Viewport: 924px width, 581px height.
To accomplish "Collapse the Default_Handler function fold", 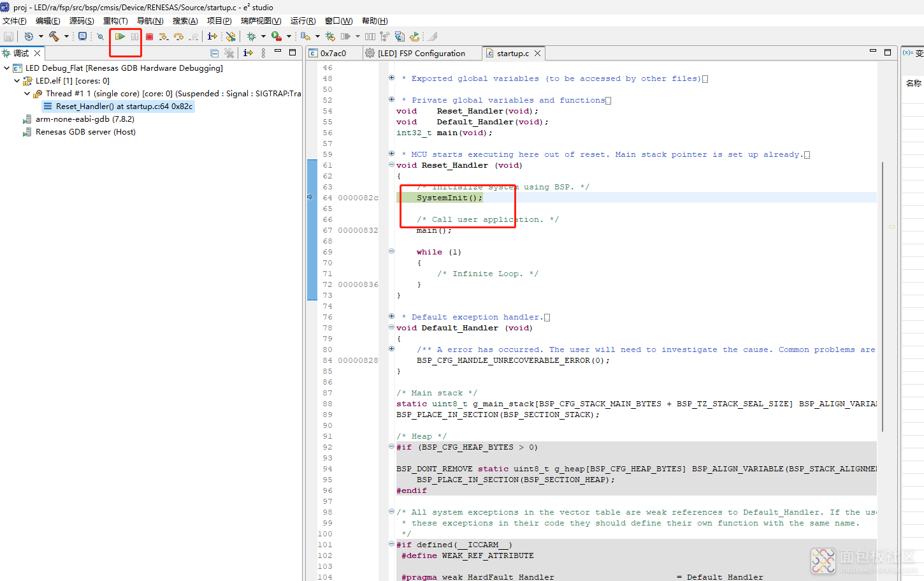I will tap(391, 327).
